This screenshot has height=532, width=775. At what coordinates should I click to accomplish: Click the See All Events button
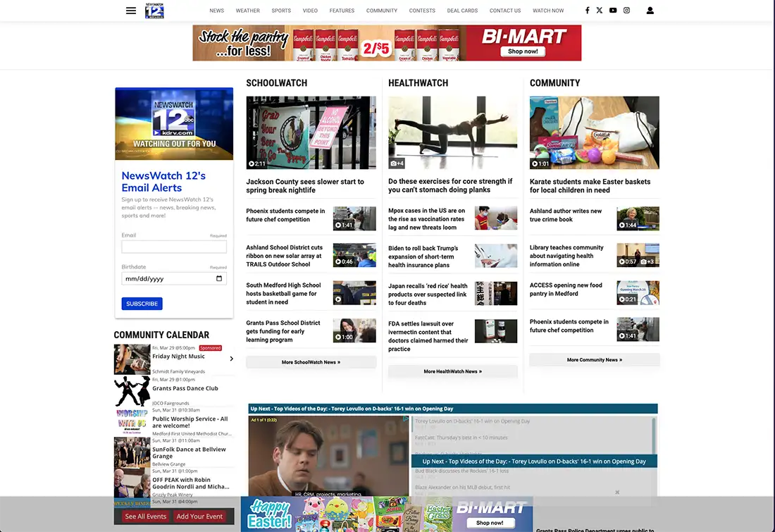pos(146,516)
